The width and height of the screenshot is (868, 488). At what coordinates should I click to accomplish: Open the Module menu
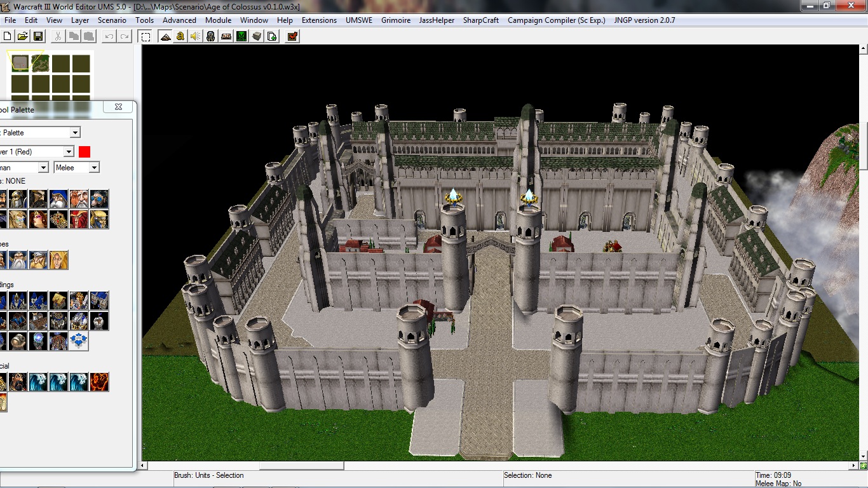point(218,20)
